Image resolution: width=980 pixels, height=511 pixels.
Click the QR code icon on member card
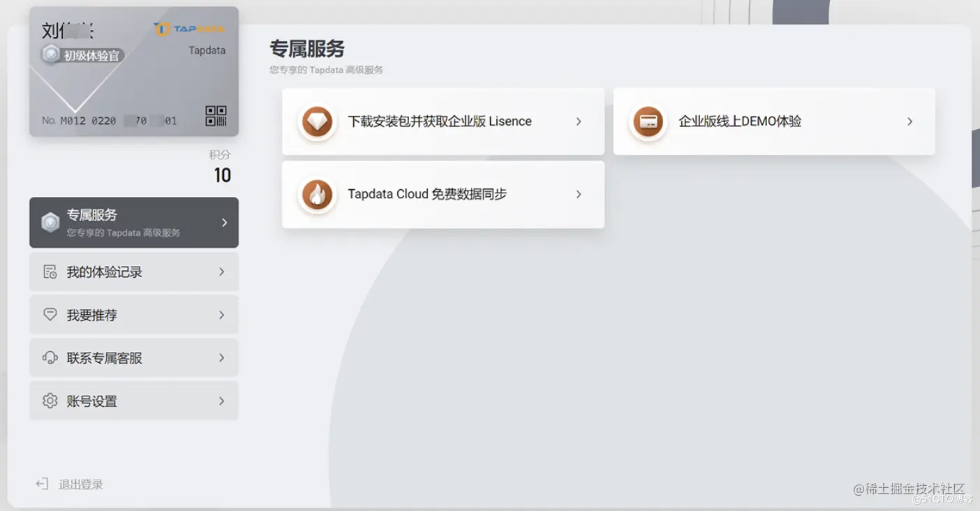pyautogui.click(x=216, y=116)
